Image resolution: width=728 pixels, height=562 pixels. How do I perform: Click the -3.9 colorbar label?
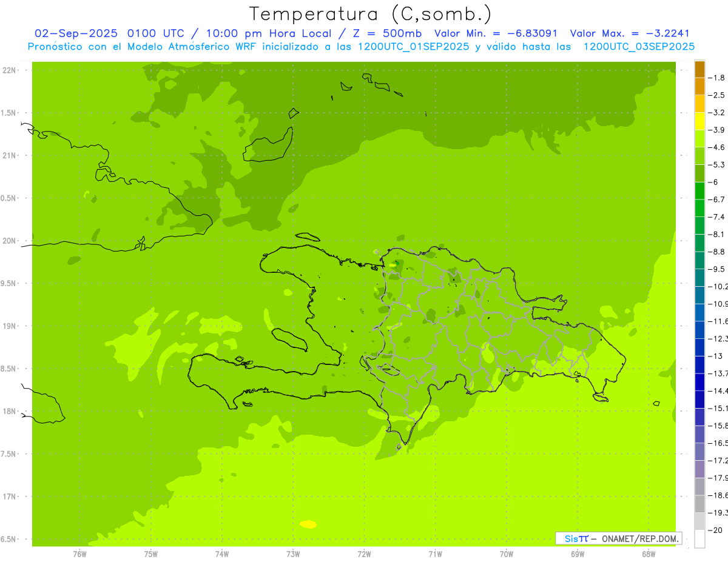(718, 130)
